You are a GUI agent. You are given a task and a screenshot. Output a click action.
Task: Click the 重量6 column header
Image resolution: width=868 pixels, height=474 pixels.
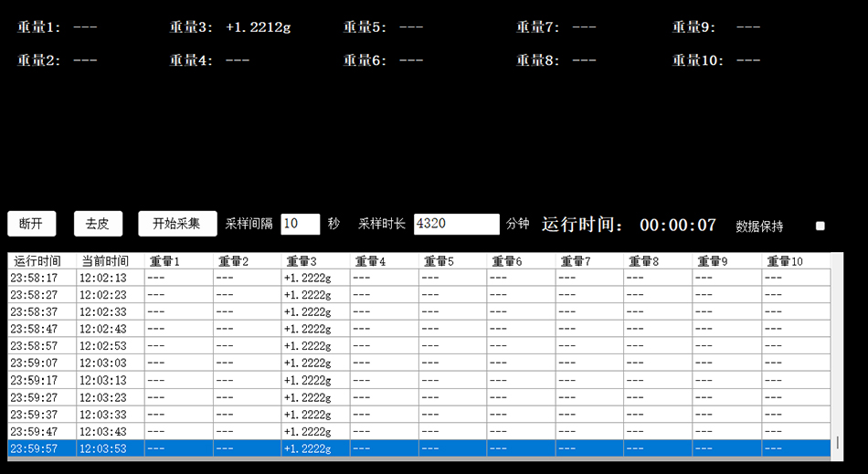[521, 261]
